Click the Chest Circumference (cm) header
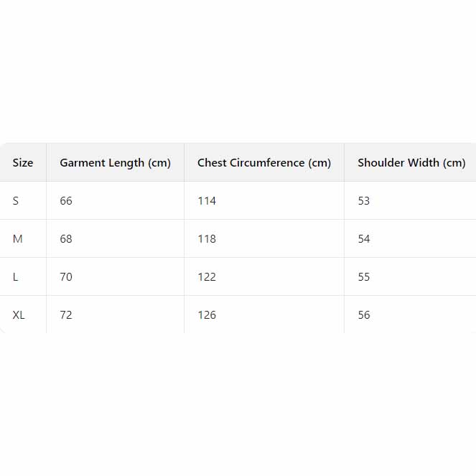This screenshot has width=476, height=476. coord(264,163)
